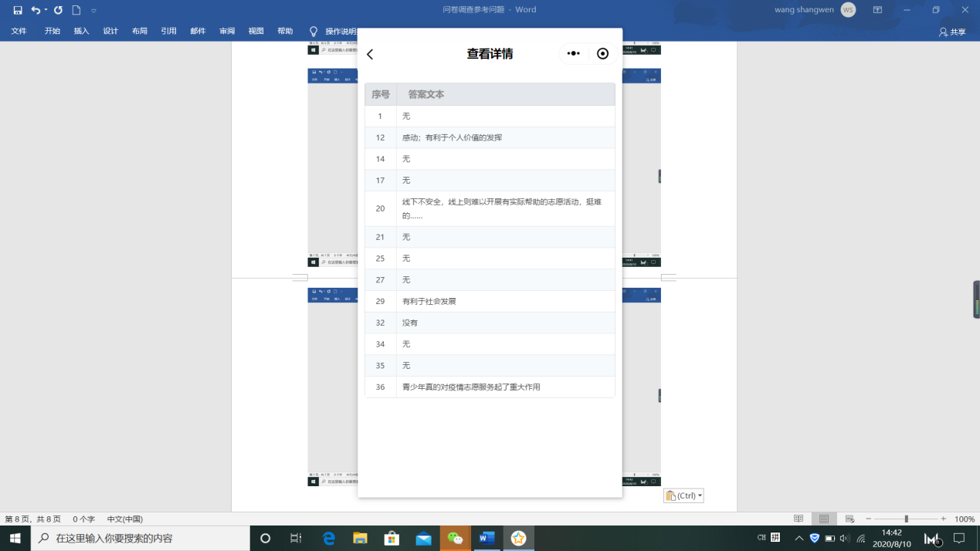Click the Undo arrow icon

coord(36,10)
